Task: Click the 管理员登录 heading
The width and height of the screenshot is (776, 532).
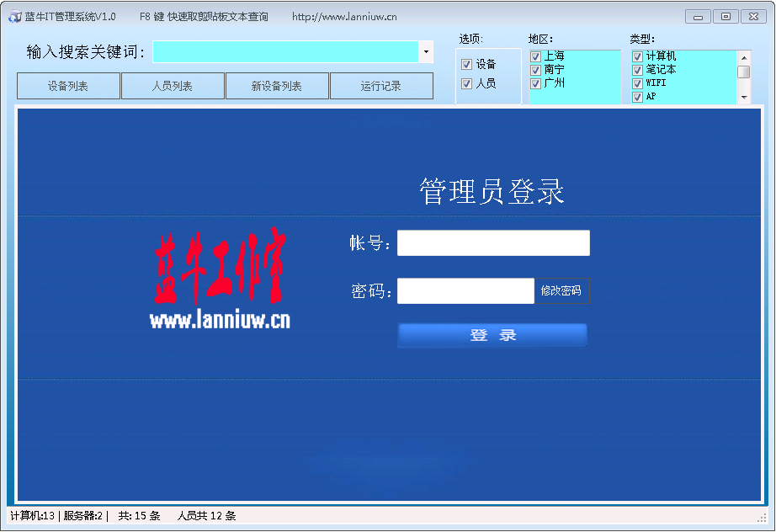Action: [x=492, y=191]
